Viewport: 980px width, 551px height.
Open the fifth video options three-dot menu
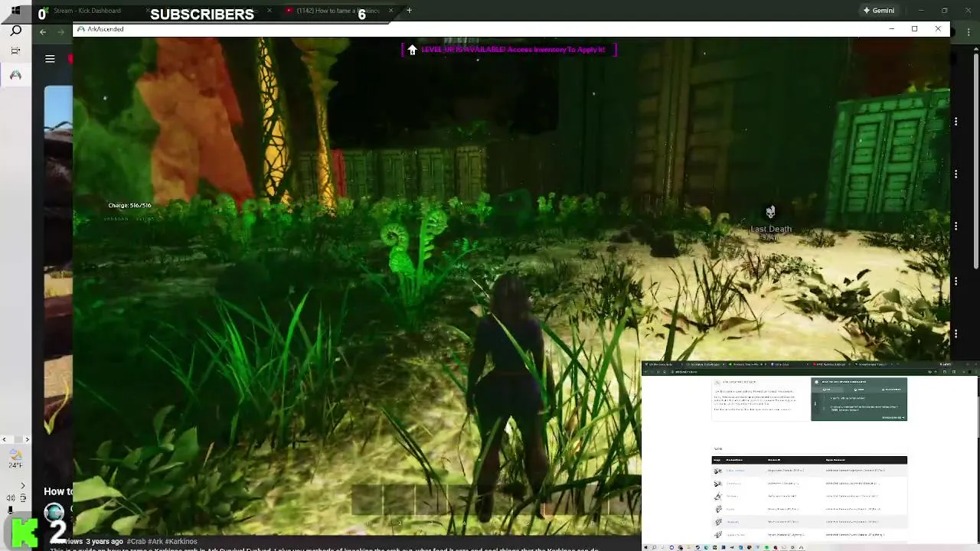(955, 334)
